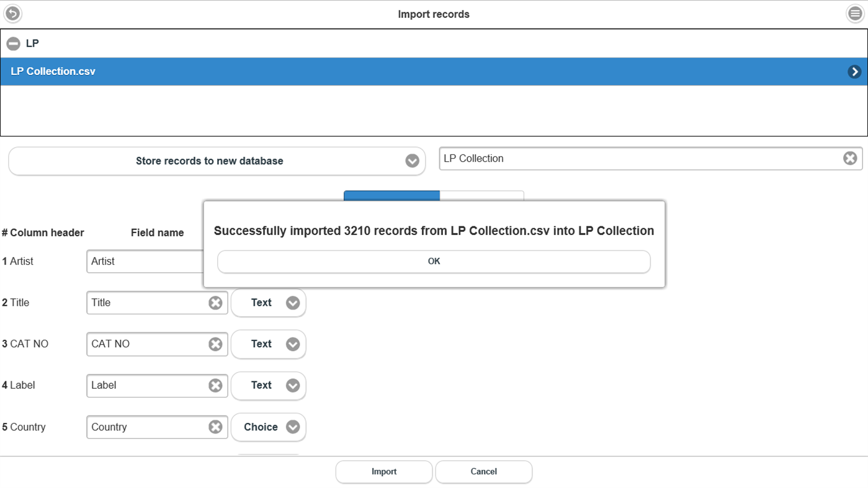Expand the LP Collection.csv row chevron
Viewport: 868px width, 488px height.
854,71
